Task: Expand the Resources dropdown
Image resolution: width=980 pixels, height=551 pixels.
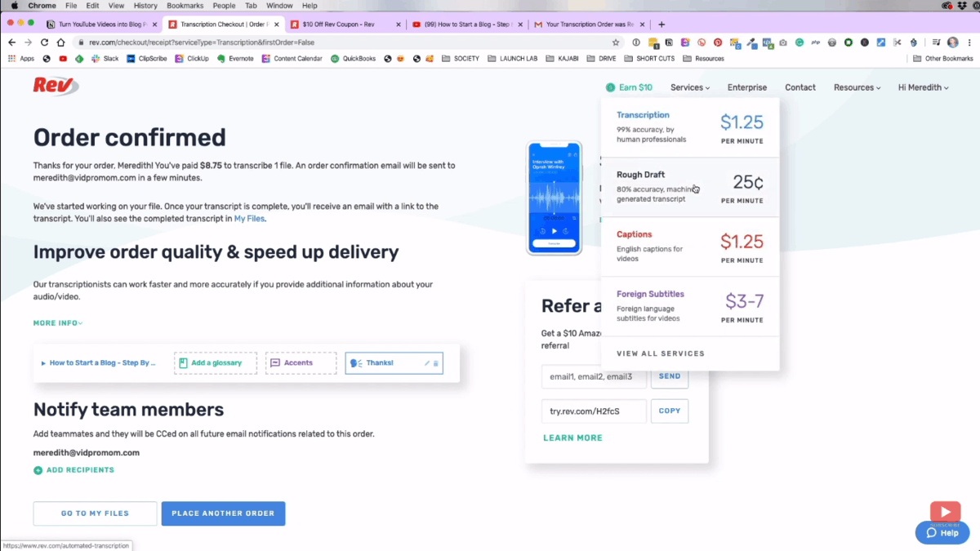Action: point(857,87)
